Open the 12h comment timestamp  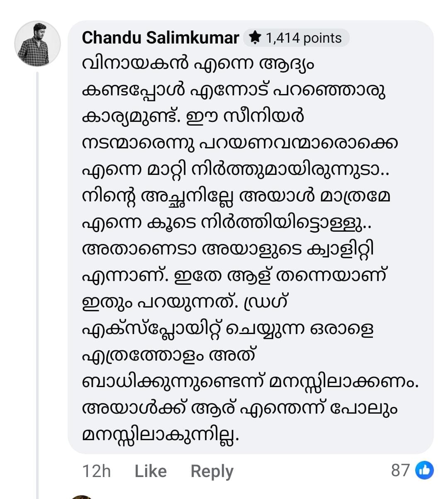96,471
